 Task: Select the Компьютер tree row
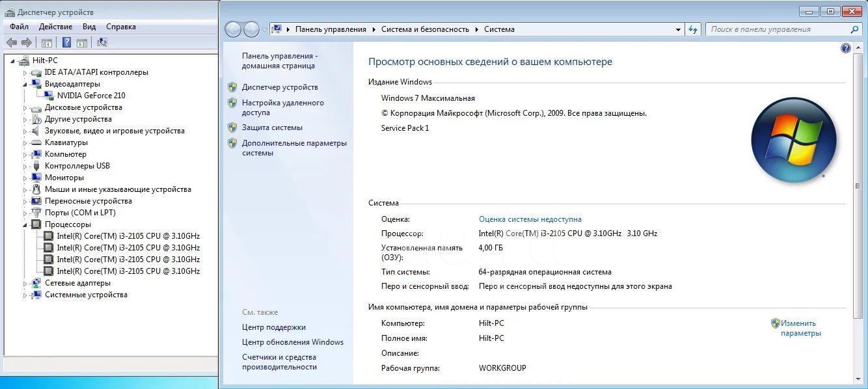(65, 154)
